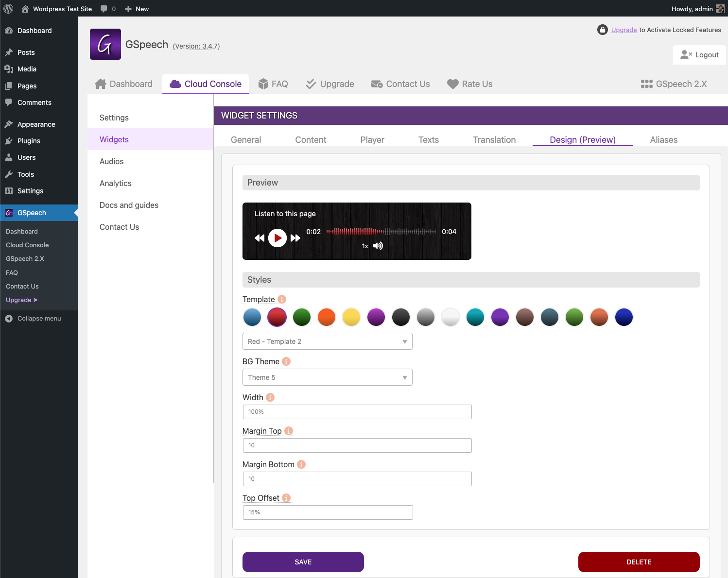Click New in the admin toolbar

pyautogui.click(x=137, y=9)
